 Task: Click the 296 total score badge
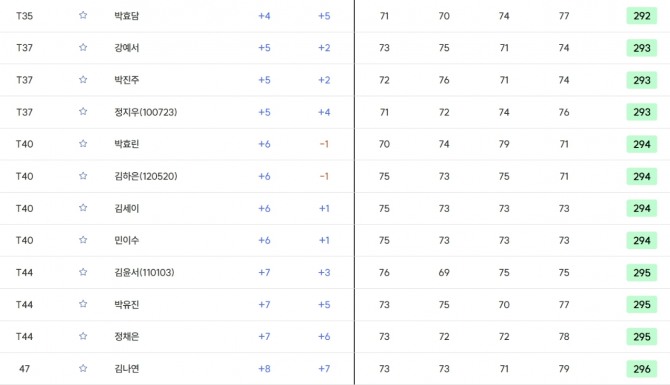(x=641, y=369)
